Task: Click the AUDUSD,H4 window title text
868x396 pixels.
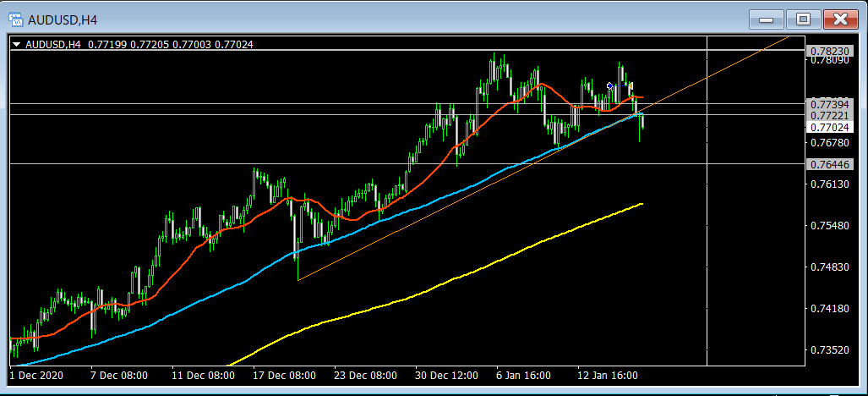Action: pyautogui.click(x=63, y=20)
